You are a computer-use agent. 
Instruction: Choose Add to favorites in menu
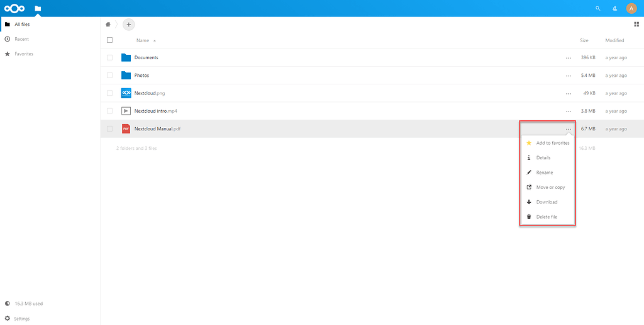(x=548, y=143)
